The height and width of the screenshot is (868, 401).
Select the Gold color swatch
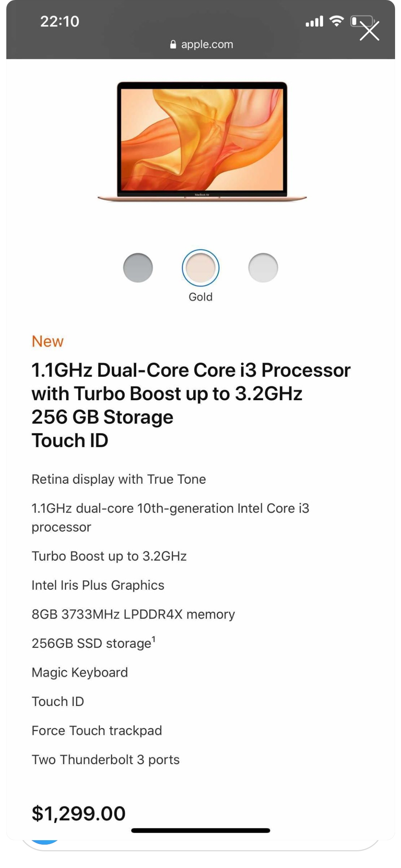point(200,268)
